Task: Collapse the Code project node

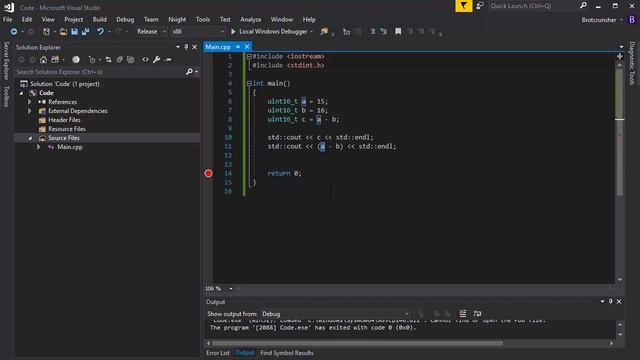Action: click(21, 93)
